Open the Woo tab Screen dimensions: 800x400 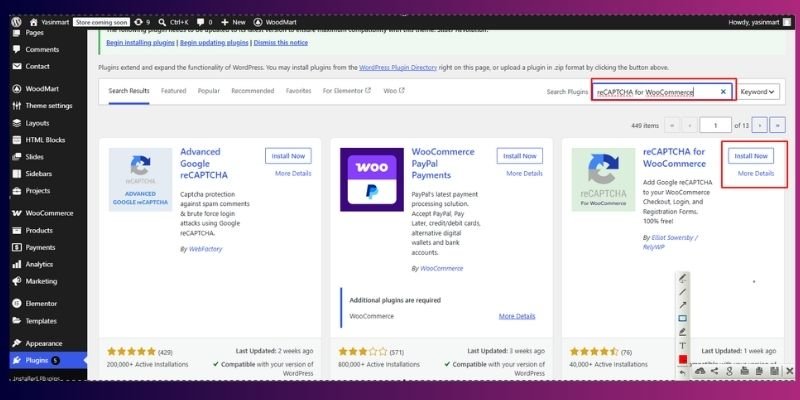(x=394, y=91)
